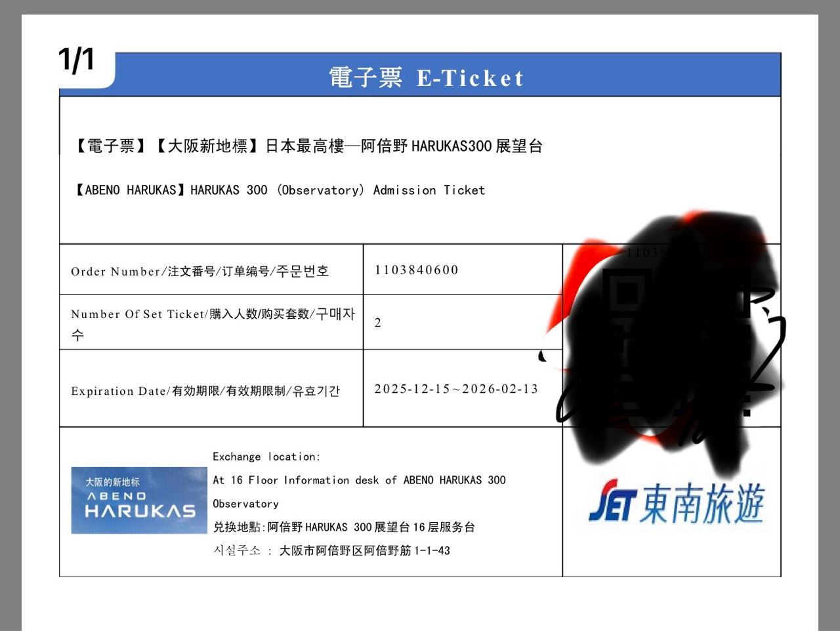Click the Chinese title 阿倍野 HARUKAS300 展望台
This screenshot has height=631, width=840.
click(x=452, y=146)
